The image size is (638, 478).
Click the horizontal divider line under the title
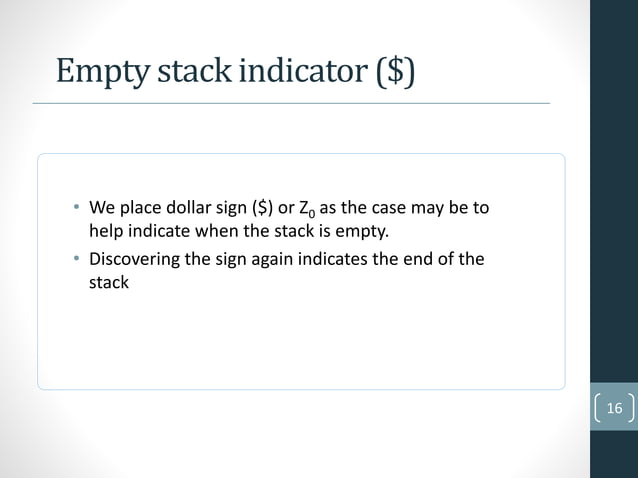pos(291,103)
